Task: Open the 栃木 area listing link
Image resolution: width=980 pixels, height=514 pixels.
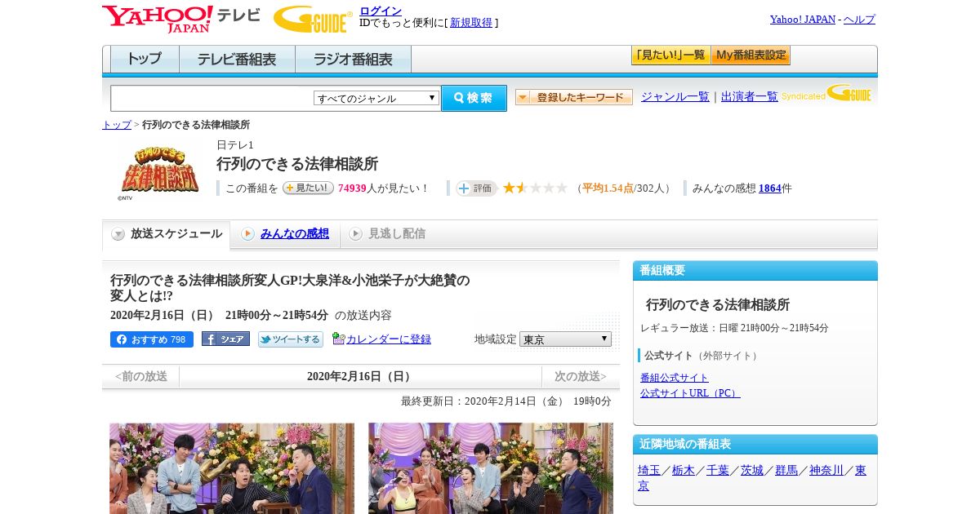Action: click(684, 471)
